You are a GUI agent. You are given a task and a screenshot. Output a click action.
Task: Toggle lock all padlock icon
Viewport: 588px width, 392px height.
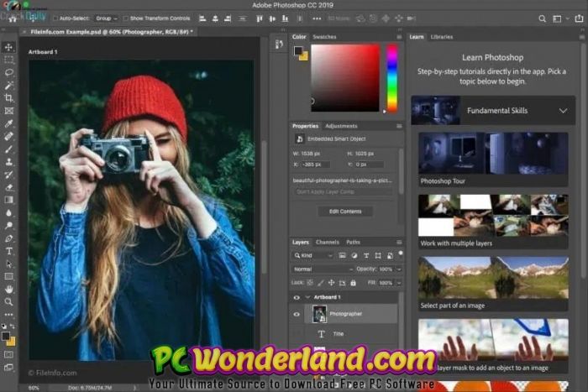[x=353, y=283]
